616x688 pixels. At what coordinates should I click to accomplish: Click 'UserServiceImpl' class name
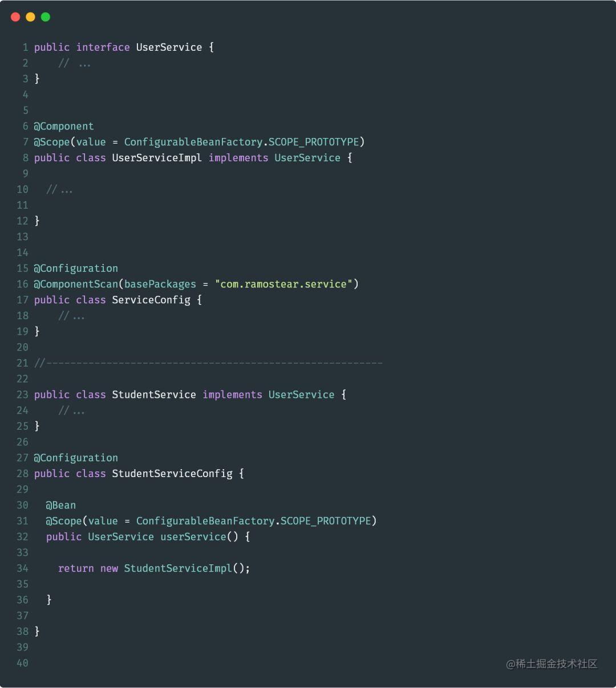(157, 158)
